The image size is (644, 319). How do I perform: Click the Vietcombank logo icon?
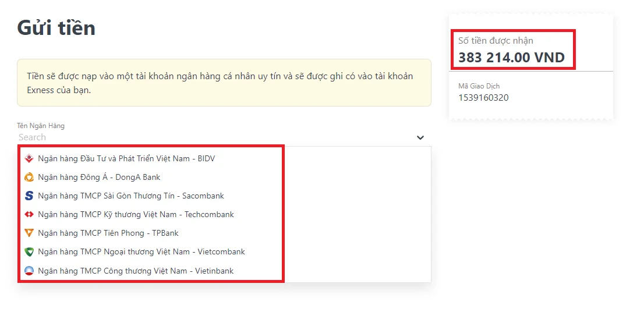29,251
